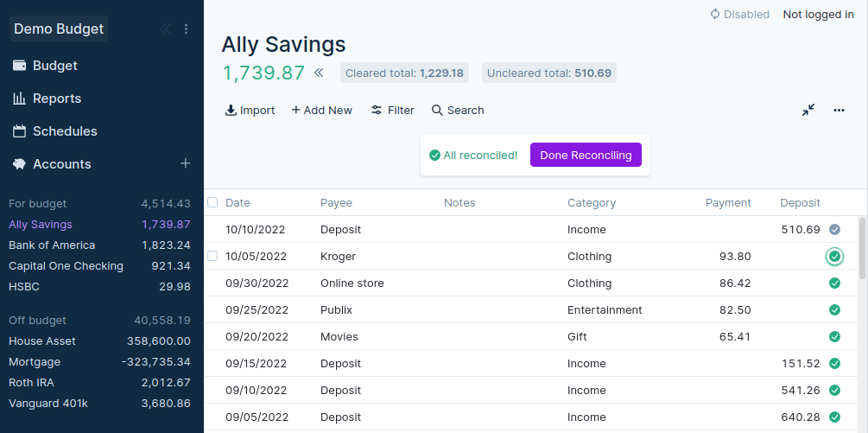Image resolution: width=868 pixels, height=433 pixels.
Task: Open Schedules in sidebar
Action: [64, 131]
